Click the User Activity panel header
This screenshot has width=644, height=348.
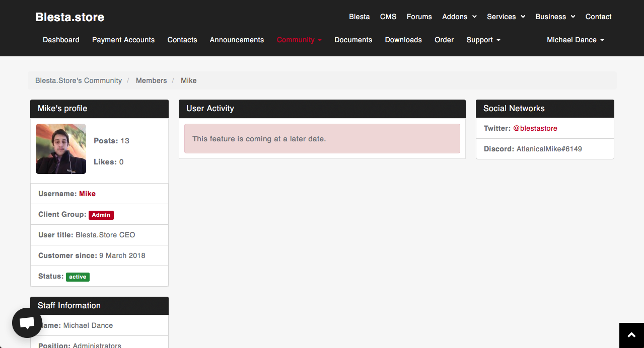(x=322, y=109)
